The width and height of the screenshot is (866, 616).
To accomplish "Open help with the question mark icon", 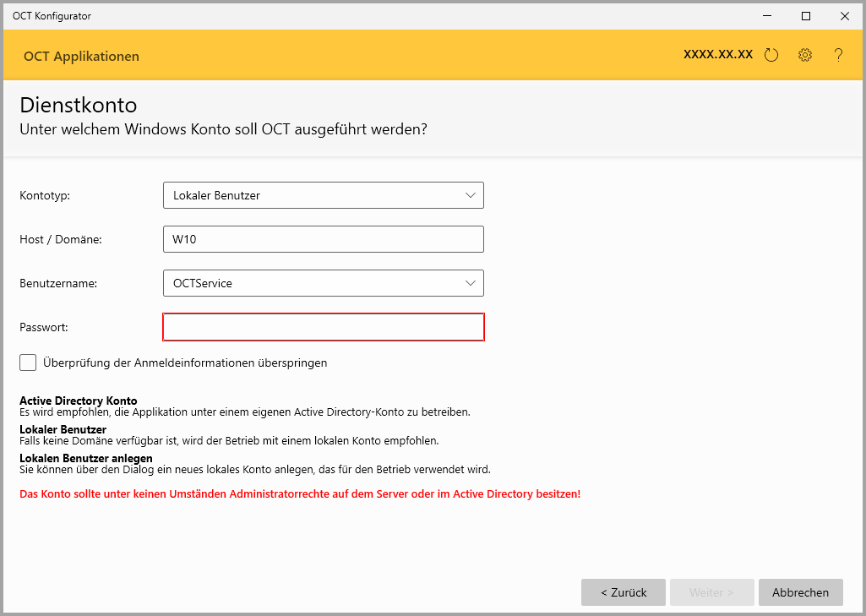I will 838,56.
